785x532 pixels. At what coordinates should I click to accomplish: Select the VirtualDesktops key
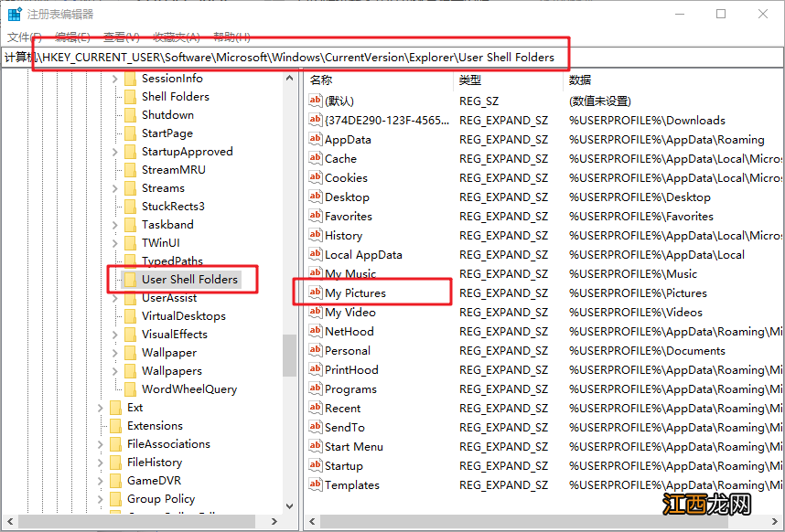coord(184,316)
